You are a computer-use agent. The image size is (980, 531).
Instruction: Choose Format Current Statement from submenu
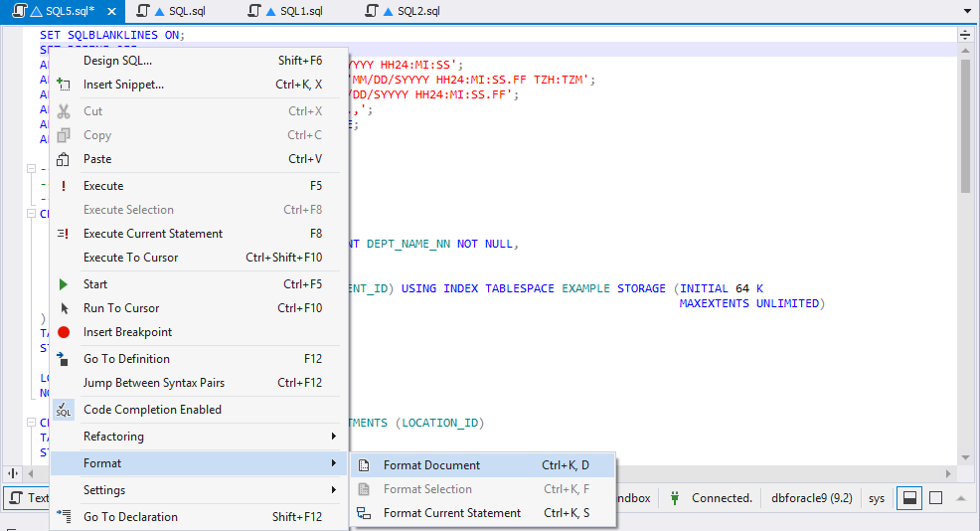point(483,513)
